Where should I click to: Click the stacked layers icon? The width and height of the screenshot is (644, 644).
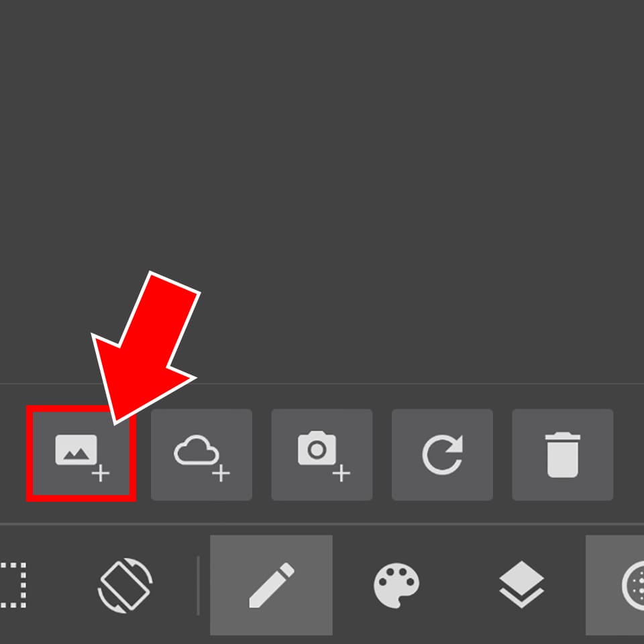(521, 584)
